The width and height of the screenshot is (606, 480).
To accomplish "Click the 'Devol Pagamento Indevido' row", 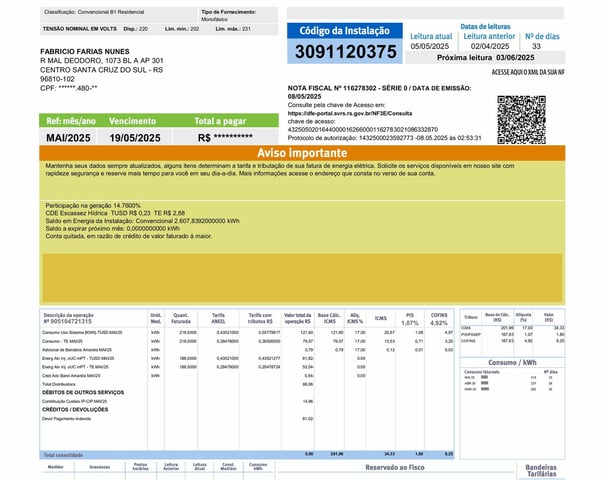I will coord(177,419).
